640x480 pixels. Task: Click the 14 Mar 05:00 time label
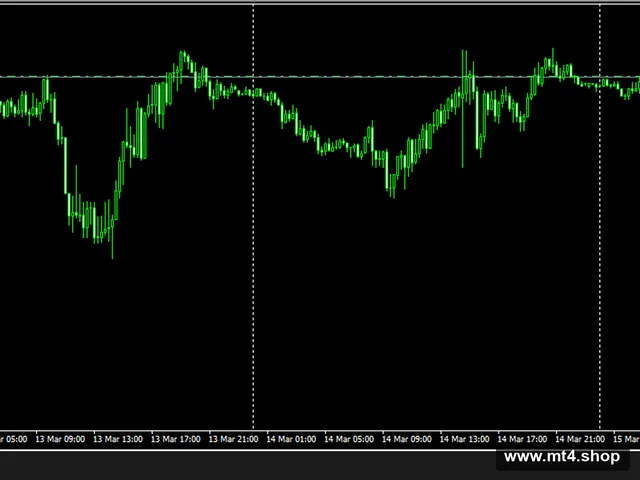pos(349,439)
